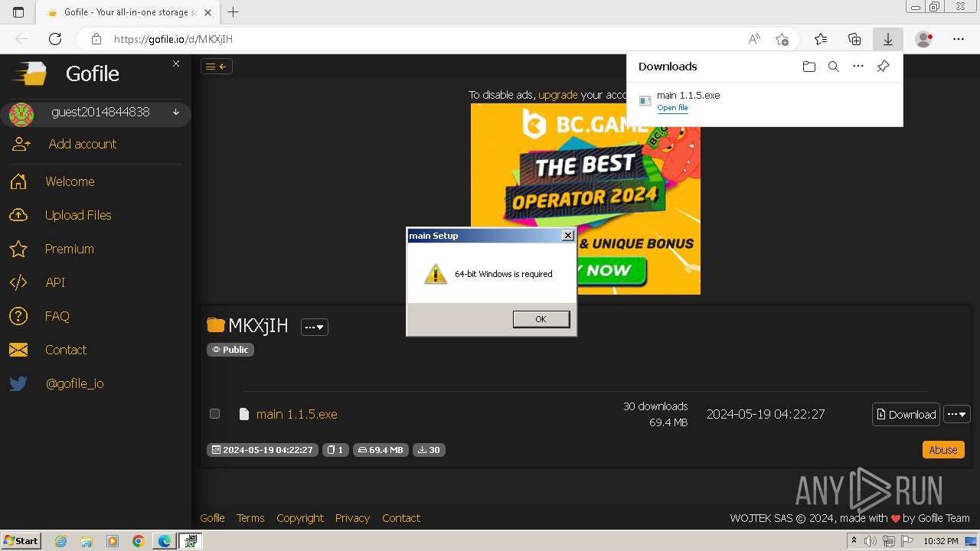Open the Welcome page in sidebar
Viewport: 980px width, 551px height.
point(70,181)
